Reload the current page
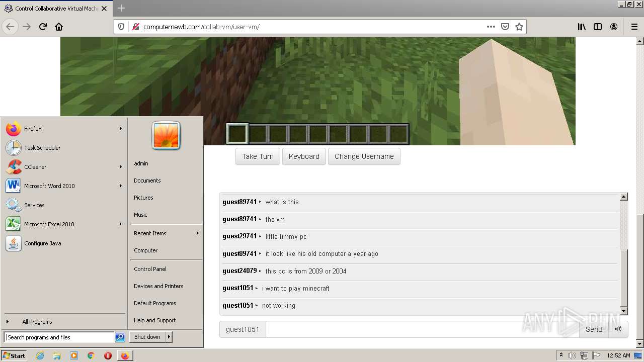 [x=43, y=27]
